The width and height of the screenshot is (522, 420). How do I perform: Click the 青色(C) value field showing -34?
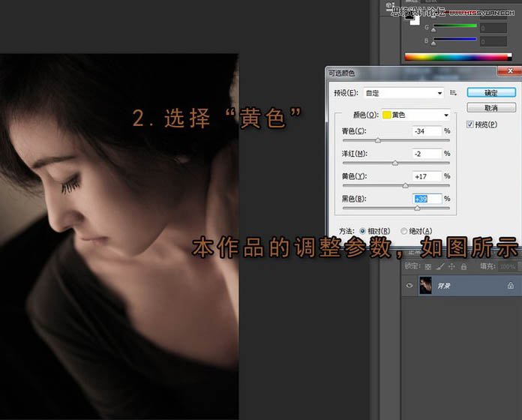click(427, 131)
